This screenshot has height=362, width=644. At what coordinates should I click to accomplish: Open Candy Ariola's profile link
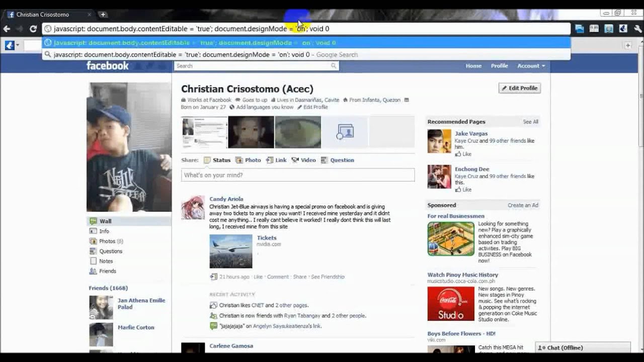[x=226, y=199]
